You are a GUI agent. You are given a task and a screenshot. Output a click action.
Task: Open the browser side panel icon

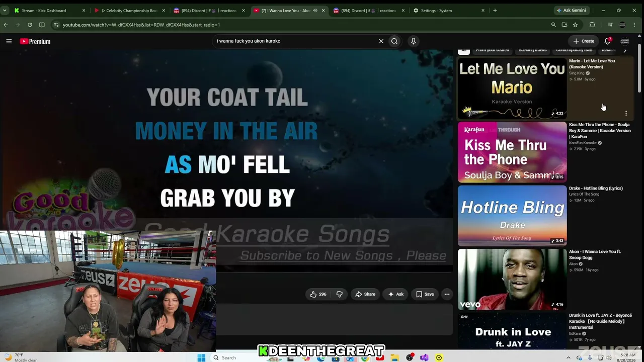point(42,25)
